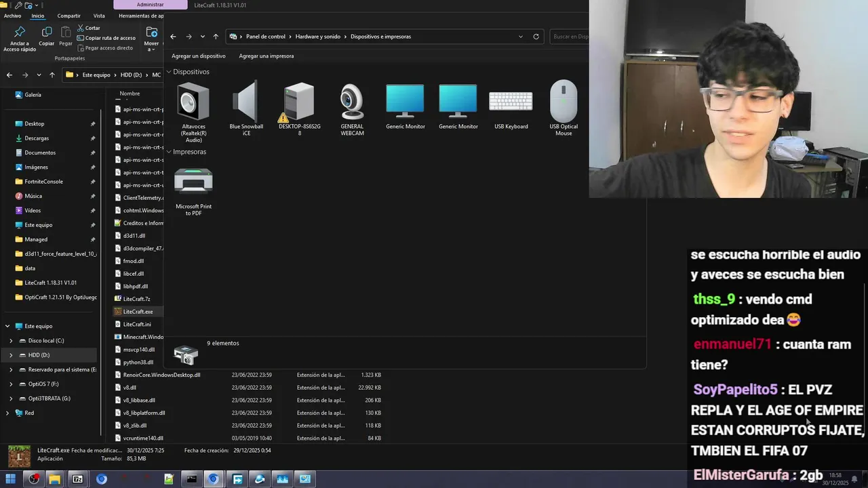Switch to the Compartir ribbon tab
The image size is (868, 488).
point(68,16)
